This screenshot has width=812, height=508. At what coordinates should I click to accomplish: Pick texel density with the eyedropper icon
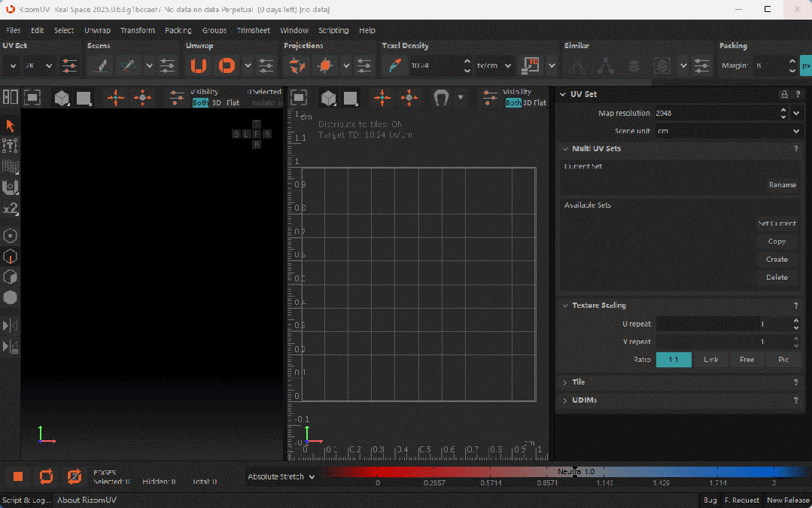[394, 65]
